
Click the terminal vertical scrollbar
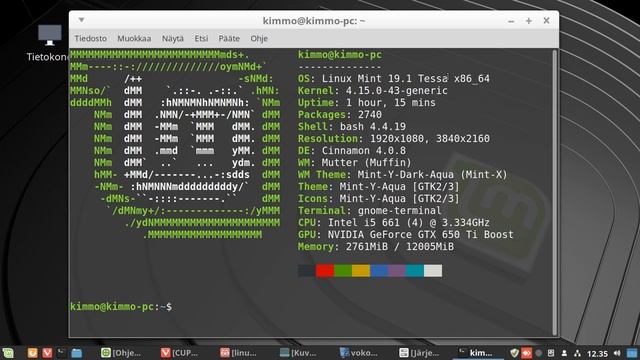[554, 192]
